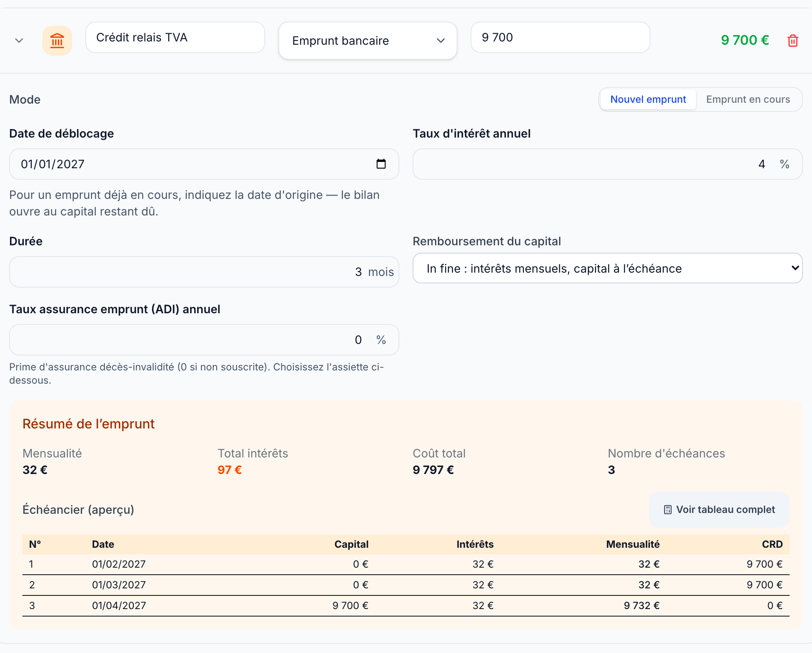Image resolution: width=812 pixels, height=653 pixels.
Task: Open Remboursement du capital dropdown
Action: (608, 268)
